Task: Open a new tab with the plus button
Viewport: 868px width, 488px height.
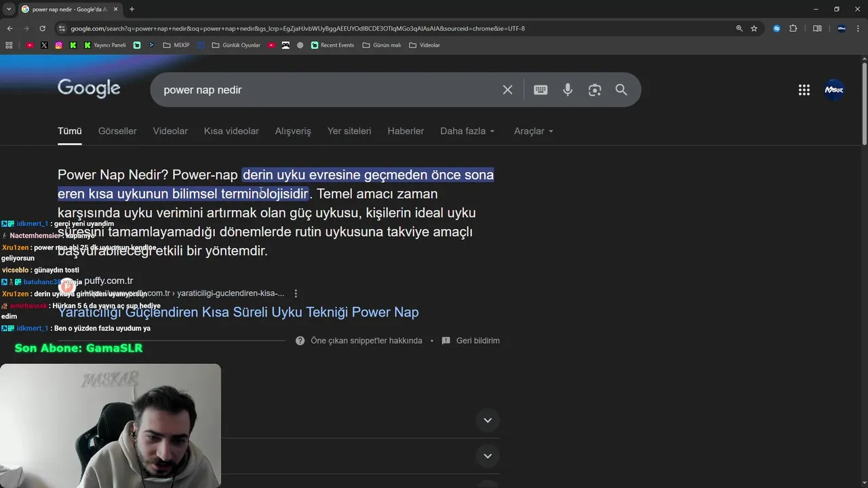Action: point(132,9)
